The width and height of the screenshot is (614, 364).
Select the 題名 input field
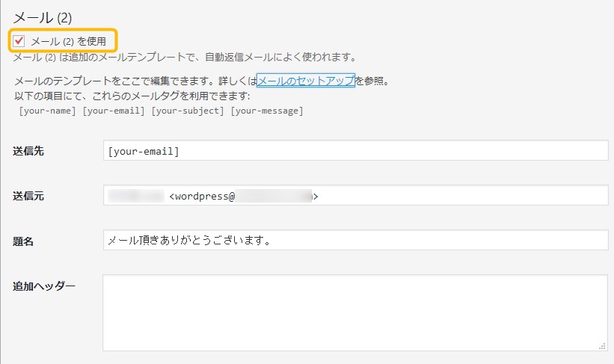coord(355,241)
